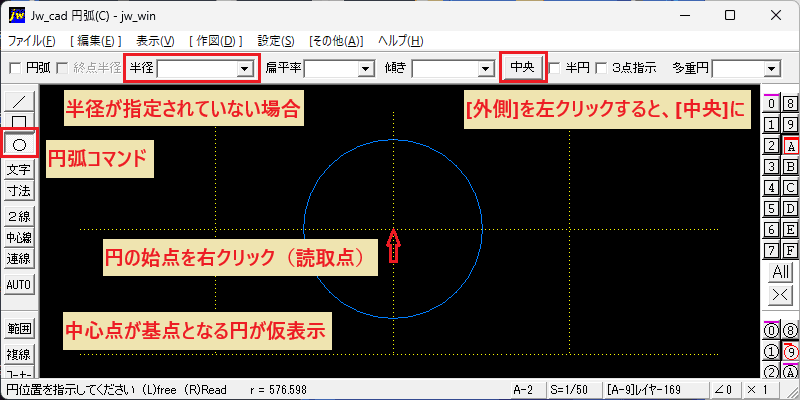Click layer button D
Screen dimensions: 800x400
pyautogui.click(x=790, y=209)
